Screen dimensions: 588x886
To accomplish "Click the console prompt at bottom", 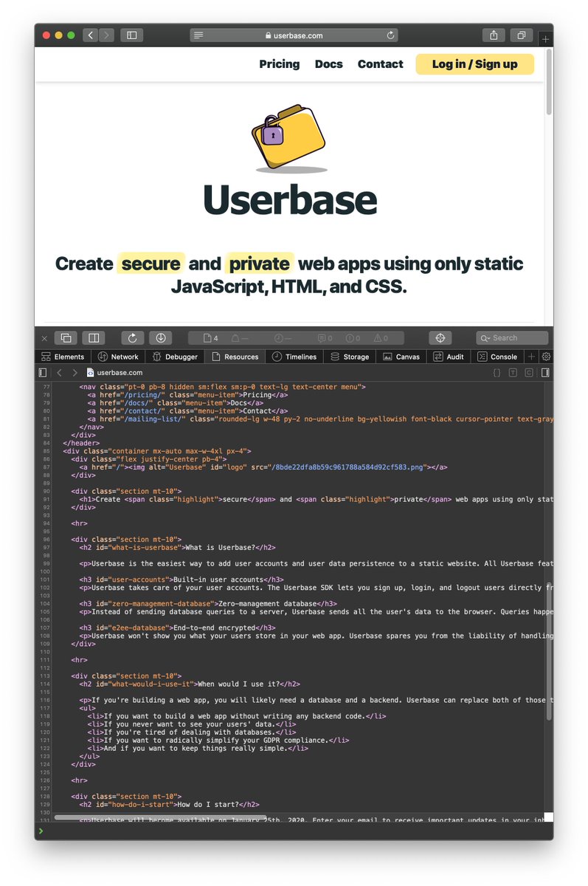I will tap(294, 831).
